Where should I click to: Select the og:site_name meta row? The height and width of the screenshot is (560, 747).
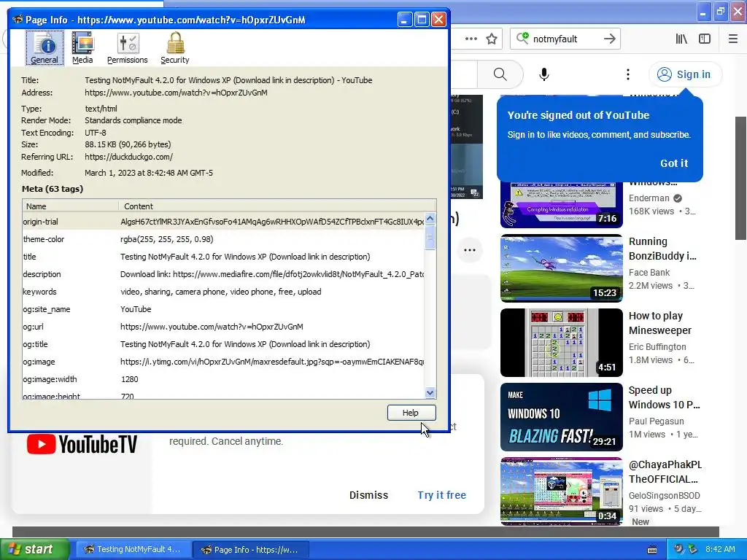223,309
